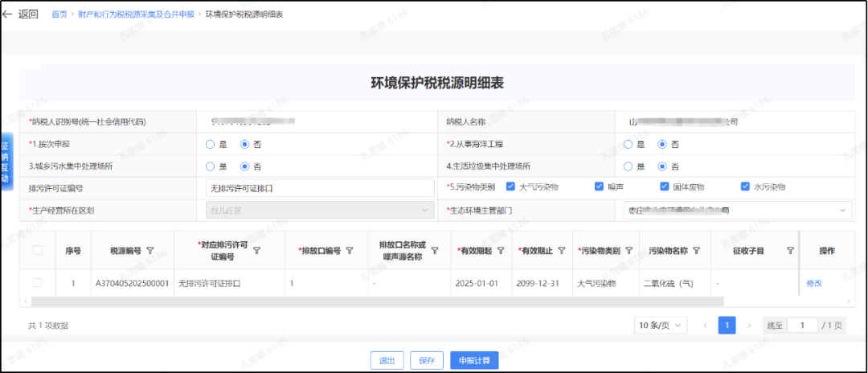868x373 pixels.
Task: Click 修改 link in row 1
Action: point(814,283)
